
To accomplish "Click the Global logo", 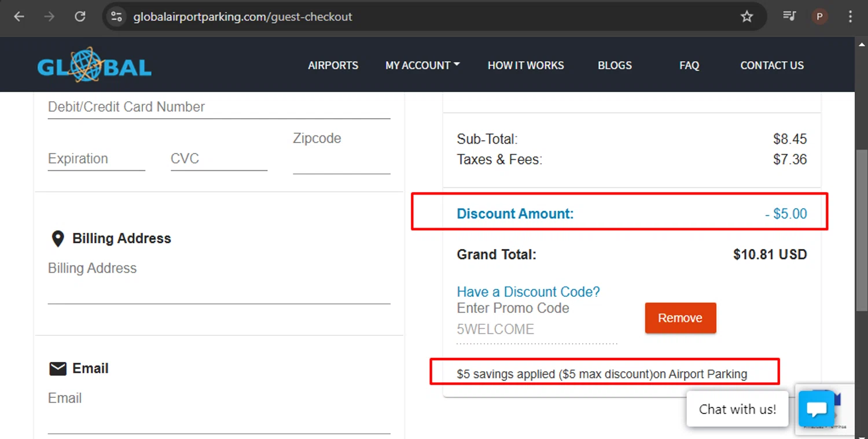I will click(x=94, y=65).
